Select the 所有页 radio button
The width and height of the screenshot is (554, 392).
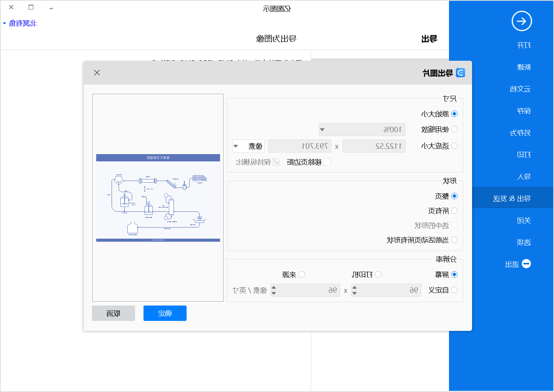point(454,211)
